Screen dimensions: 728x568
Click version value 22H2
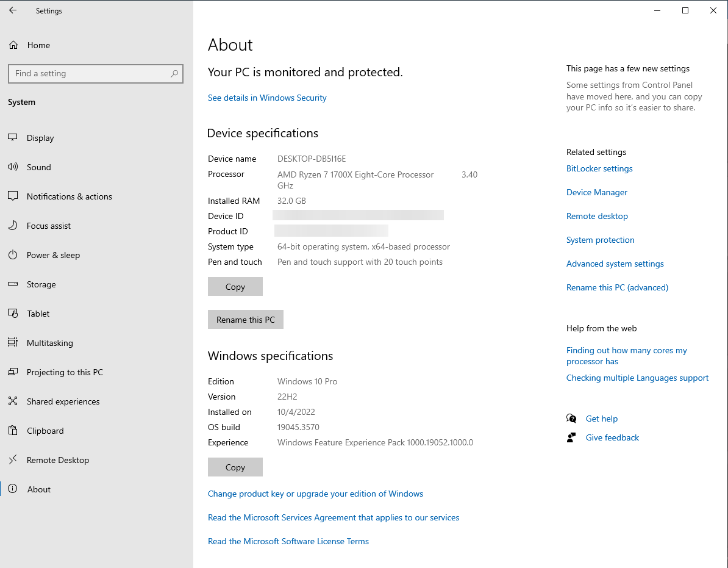[x=287, y=397]
